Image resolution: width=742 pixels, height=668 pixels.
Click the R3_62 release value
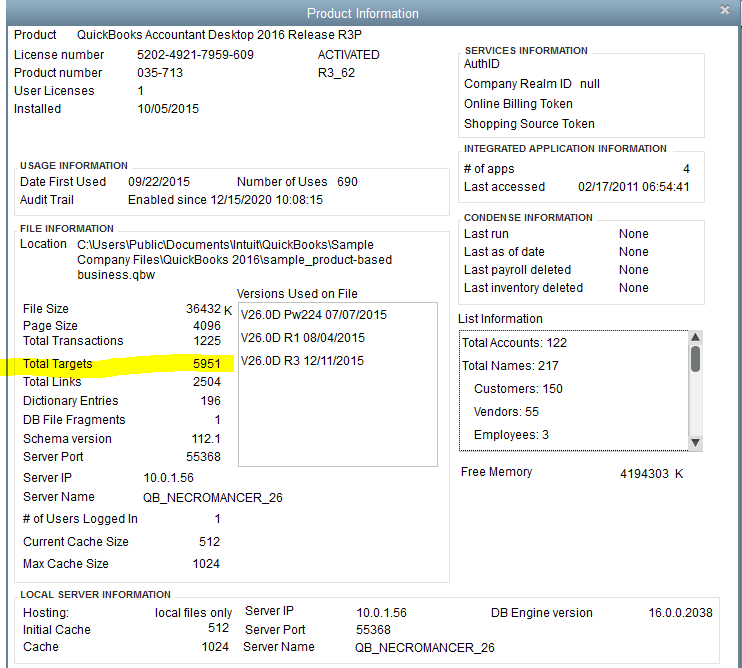[x=336, y=73]
